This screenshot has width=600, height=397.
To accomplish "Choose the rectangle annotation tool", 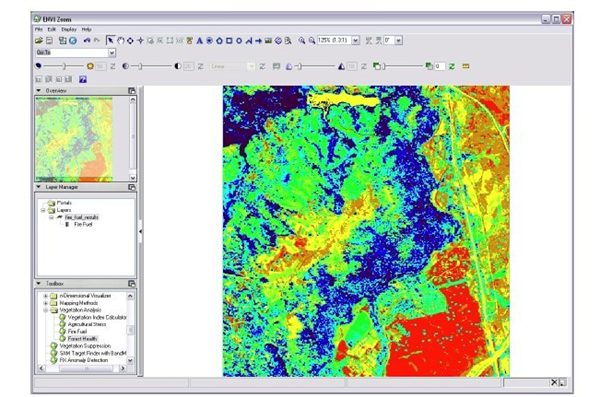I will [229, 40].
